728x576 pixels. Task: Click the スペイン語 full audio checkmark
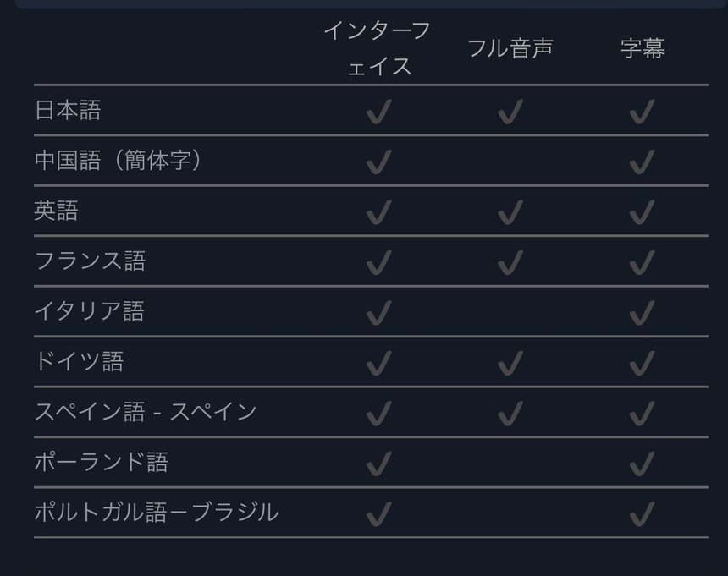click(x=510, y=414)
